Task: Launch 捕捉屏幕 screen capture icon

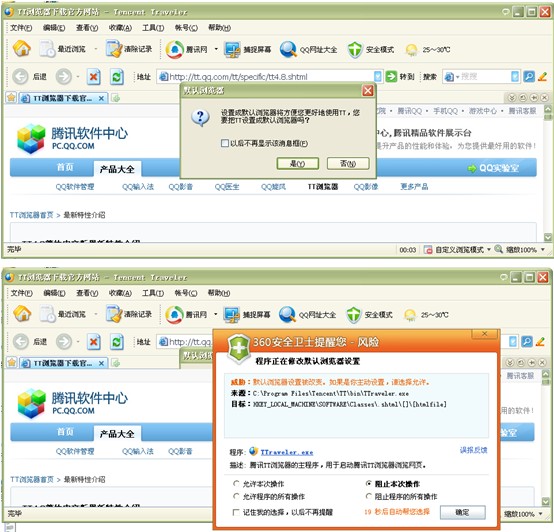Action: (247, 49)
